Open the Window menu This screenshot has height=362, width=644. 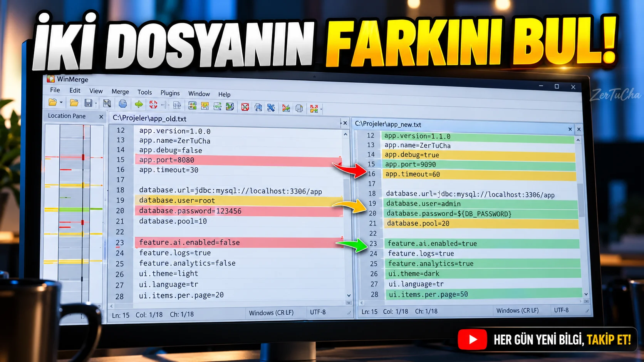click(199, 94)
